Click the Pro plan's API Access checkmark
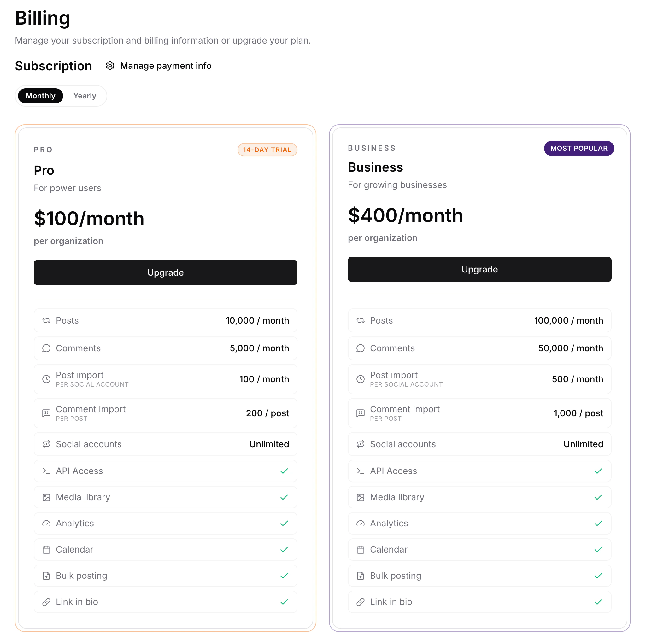This screenshot has height=644, width=646. [x=284, y=471]
